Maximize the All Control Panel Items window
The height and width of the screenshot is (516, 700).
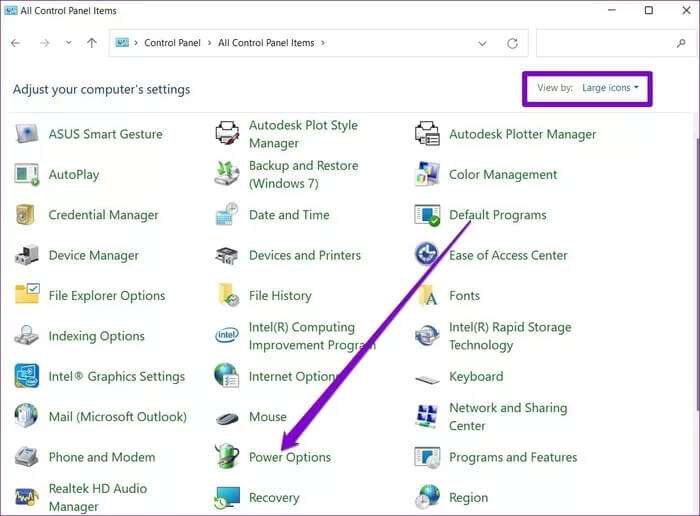tap(649, 10)
